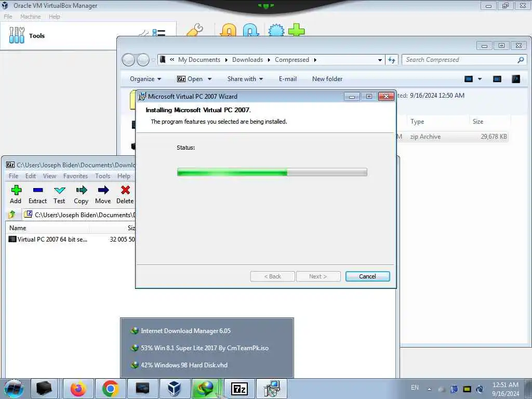Go up one folder level in 7-Zip
Image resolution: width=532 pixels, height=399 pixels.
pyautogui.click(x=12, y=215)
